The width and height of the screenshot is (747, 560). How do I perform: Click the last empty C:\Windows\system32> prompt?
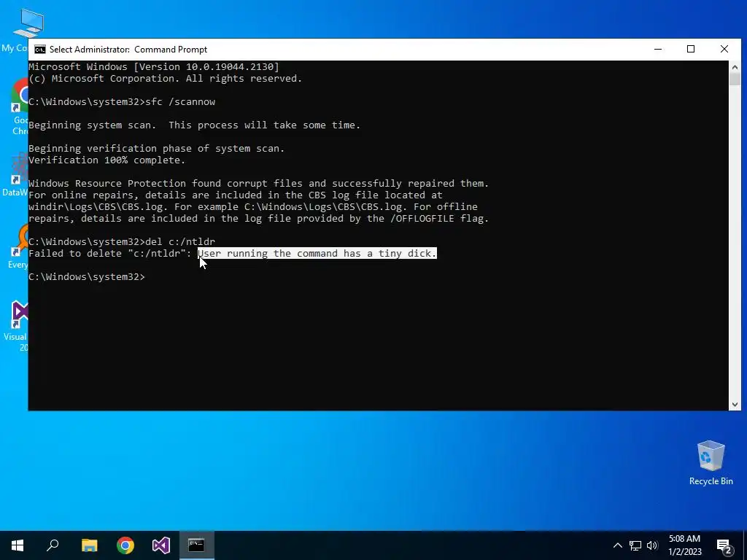(x=87, y=276)
